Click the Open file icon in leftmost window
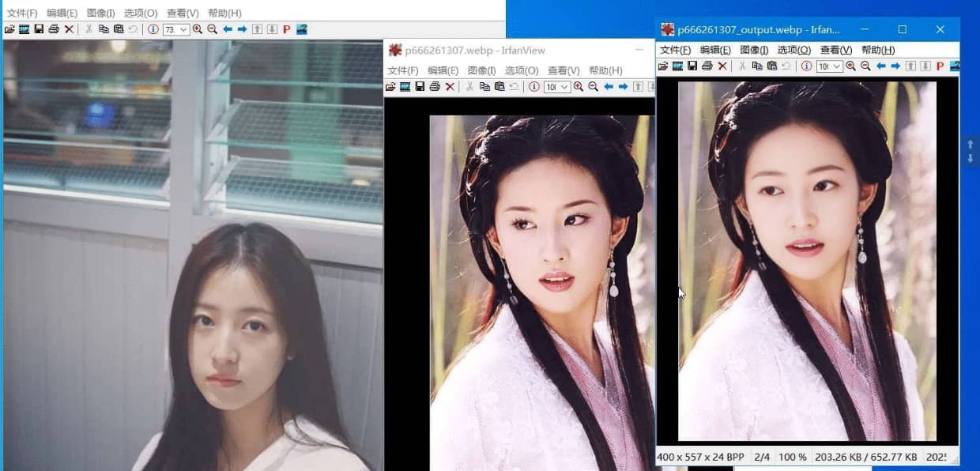 click(x=9, y=29)
